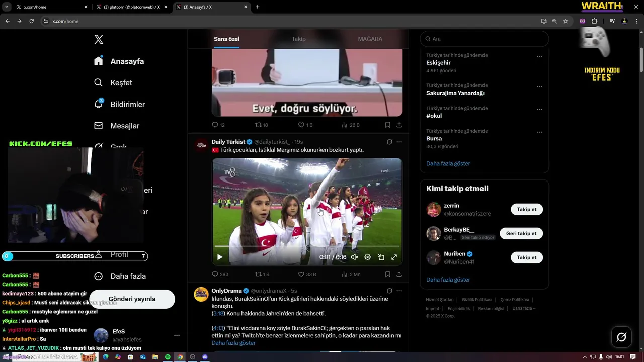Toggle picture-in-picture on video
Screen dimensions: 644x362
pyautogui.click(x=381, y=257)
